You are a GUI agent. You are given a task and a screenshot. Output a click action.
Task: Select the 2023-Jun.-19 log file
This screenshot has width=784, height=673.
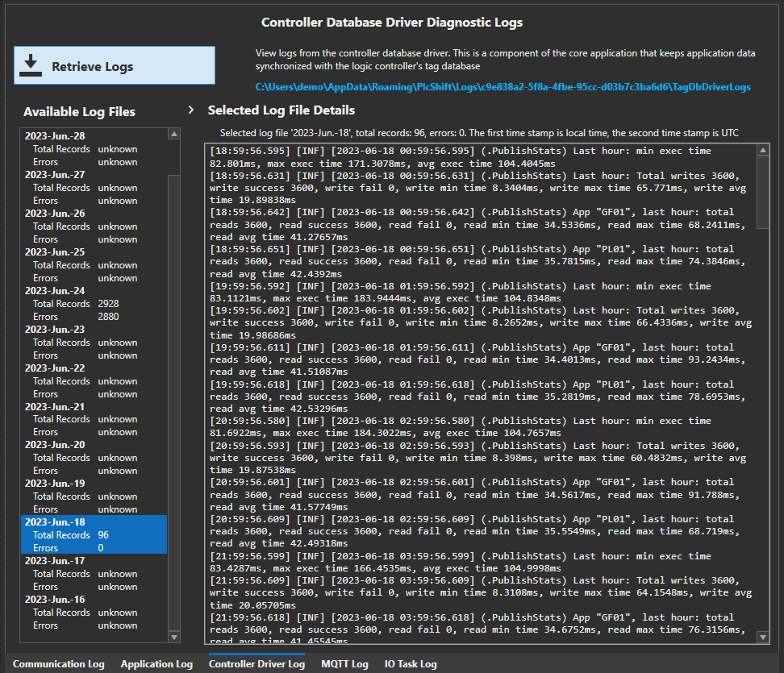[x=94, y=496]
